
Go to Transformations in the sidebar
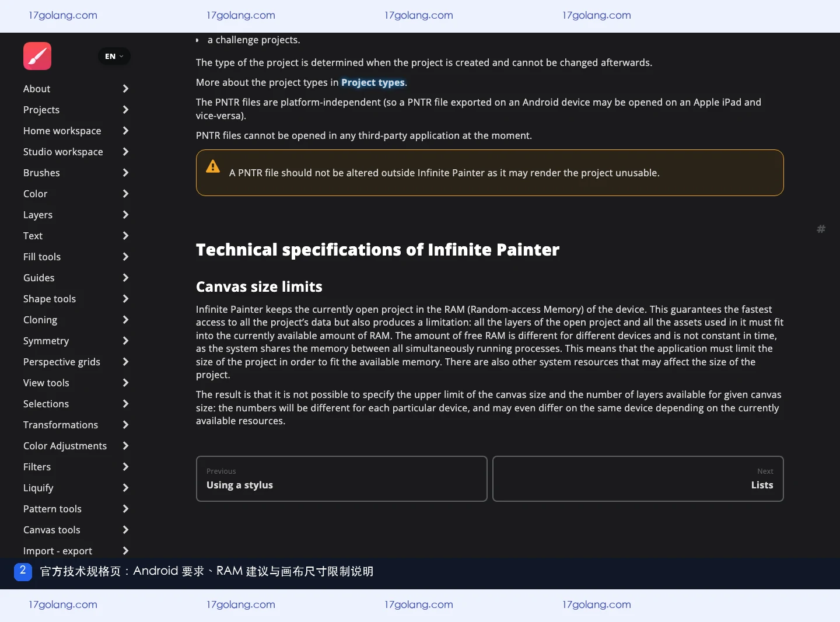(x=61, y=425)
